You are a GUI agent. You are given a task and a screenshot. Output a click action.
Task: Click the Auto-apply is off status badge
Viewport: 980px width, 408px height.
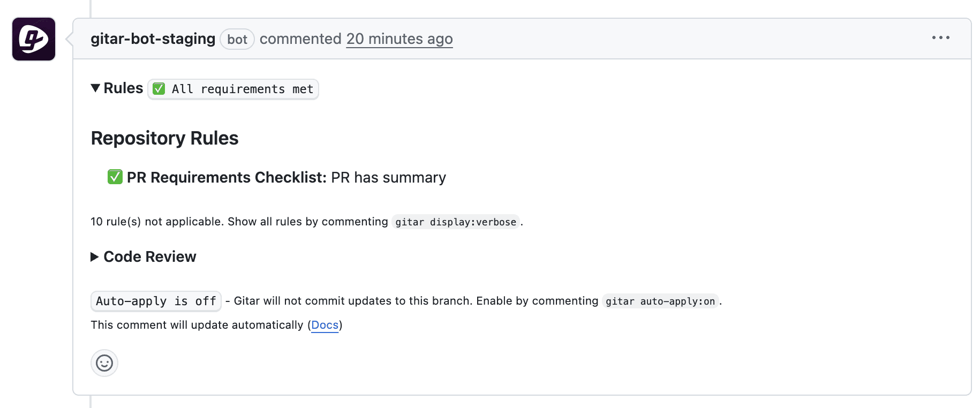tap(156, 301)
